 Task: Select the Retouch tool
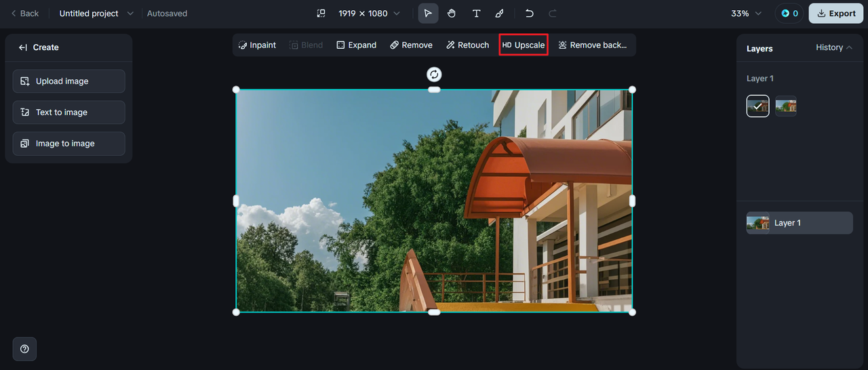(468, 45)
